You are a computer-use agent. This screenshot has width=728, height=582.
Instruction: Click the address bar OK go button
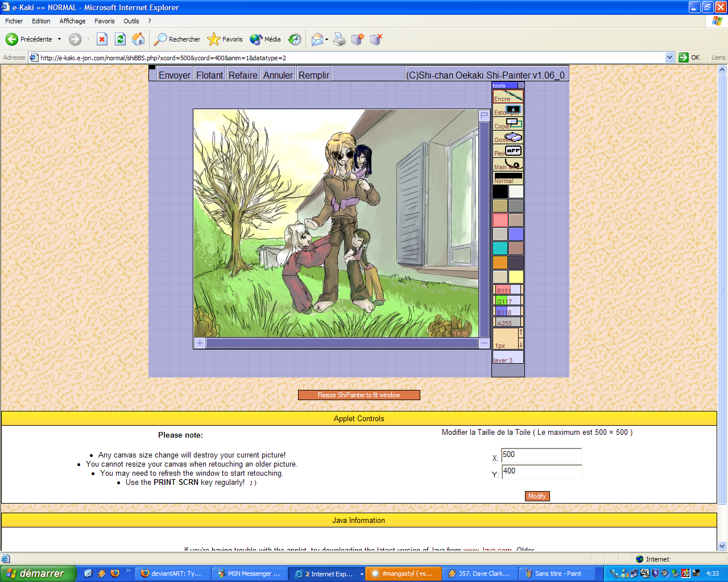coord(689,57)
